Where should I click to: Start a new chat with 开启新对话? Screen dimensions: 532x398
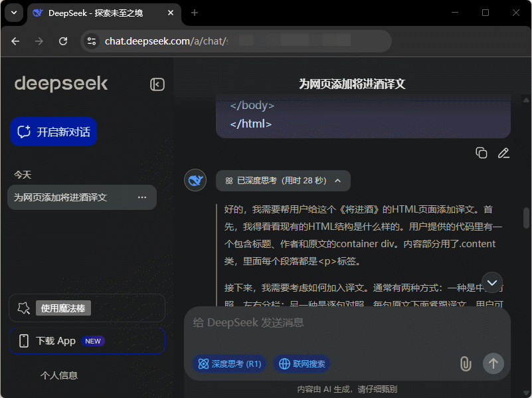pos(54,132)
